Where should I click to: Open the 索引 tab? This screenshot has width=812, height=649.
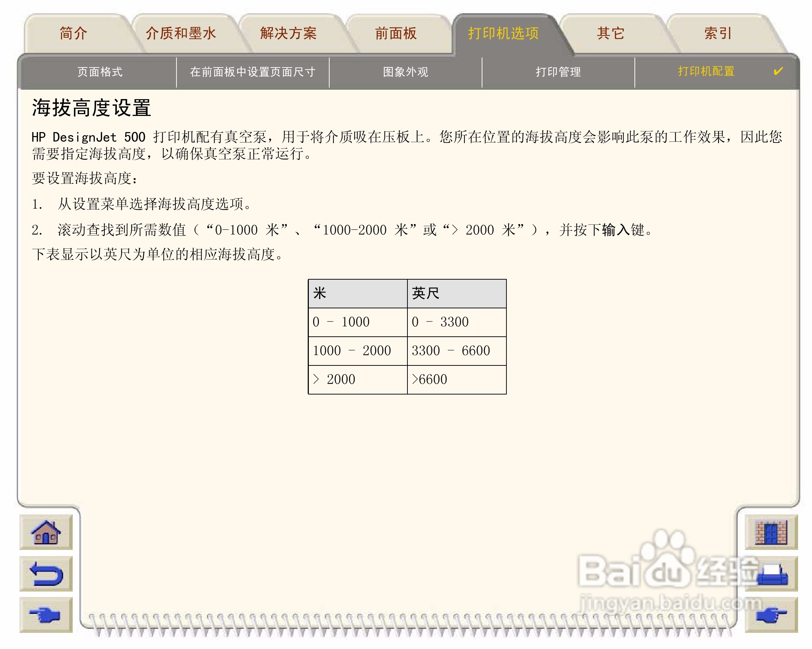click(718, 33)
